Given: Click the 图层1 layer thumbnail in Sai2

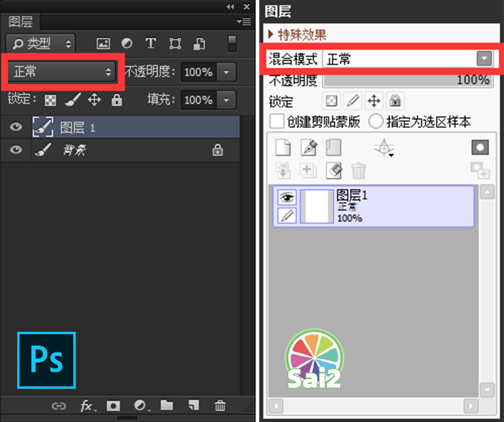Looking at the screenshot, I should coord(316,206).
